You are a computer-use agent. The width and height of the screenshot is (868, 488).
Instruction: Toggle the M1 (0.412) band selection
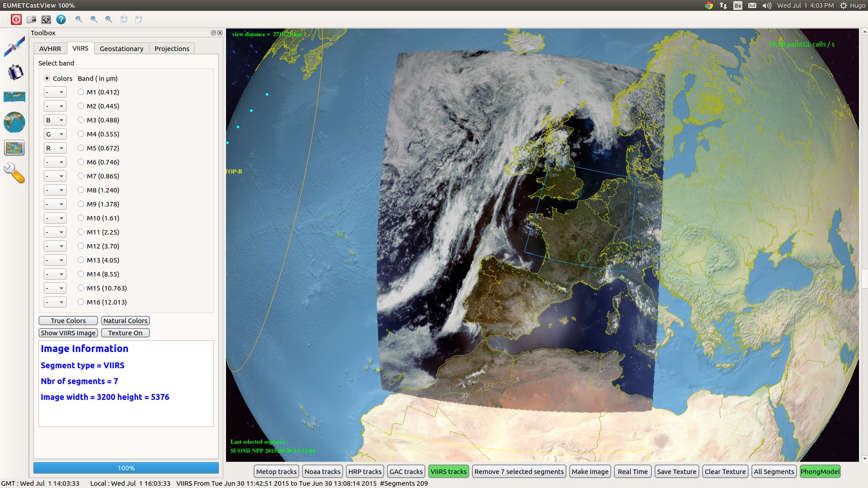[x=81, y=92]
